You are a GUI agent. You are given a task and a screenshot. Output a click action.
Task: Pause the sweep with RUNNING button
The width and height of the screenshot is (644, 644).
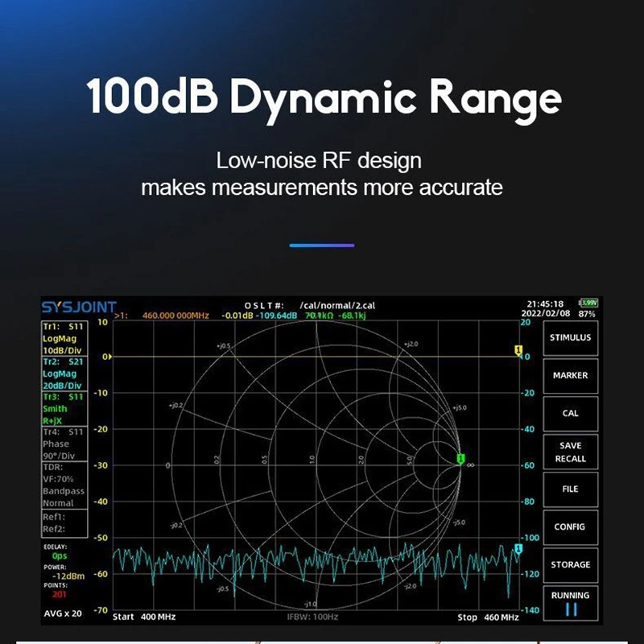click(x=571, y=603)
